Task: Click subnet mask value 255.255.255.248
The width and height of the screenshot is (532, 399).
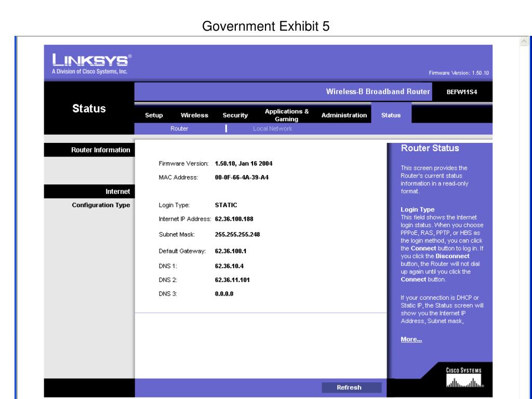Action: click(x=237, y=234)
